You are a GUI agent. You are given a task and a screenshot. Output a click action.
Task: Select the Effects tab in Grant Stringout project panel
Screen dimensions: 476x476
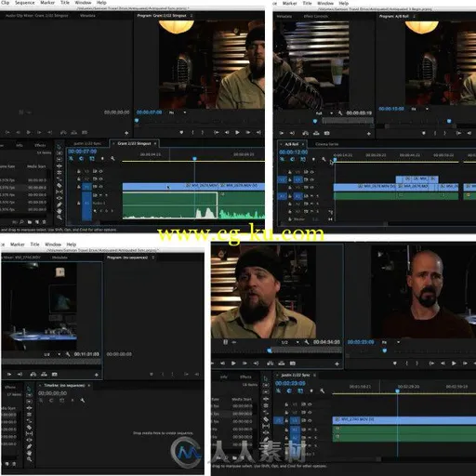point(40,145)
